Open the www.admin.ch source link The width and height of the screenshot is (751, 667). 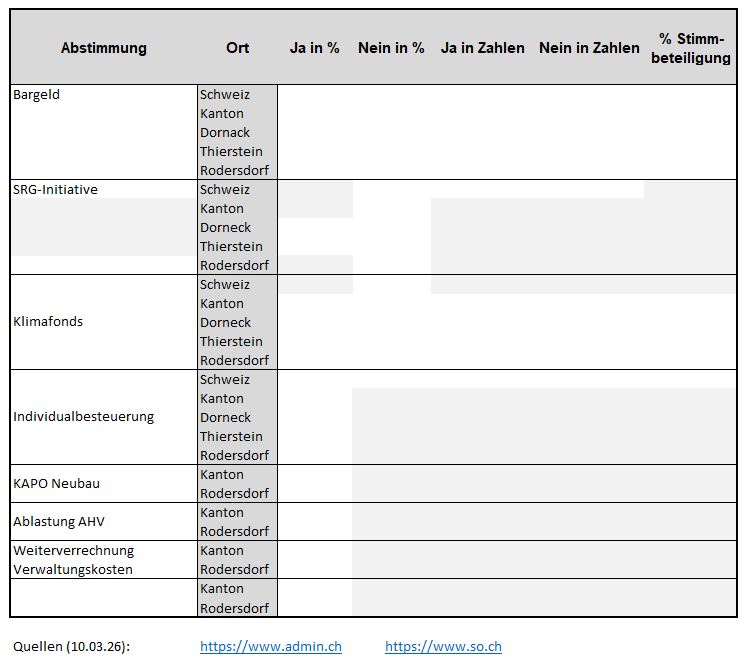pos(270,647)
